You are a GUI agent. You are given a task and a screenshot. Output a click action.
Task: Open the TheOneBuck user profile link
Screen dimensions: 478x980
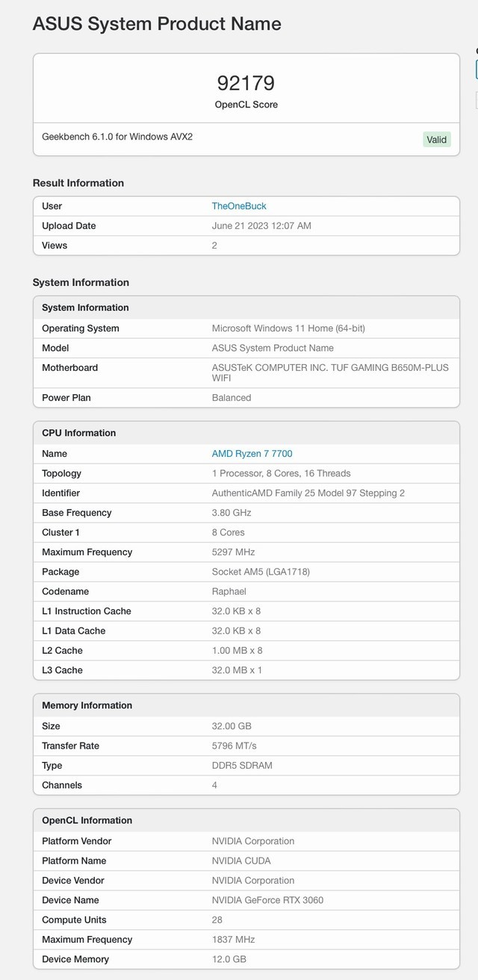(x=239, y=206)
